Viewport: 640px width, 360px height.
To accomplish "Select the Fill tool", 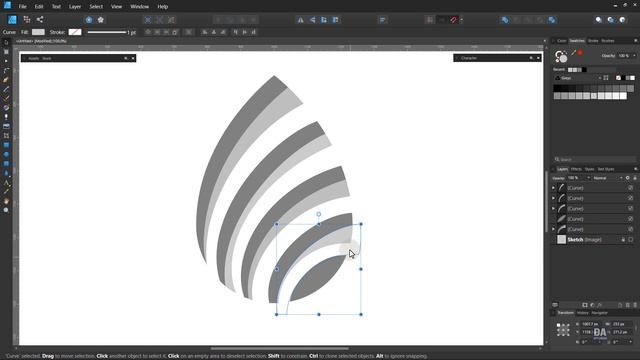I will pyautogui.click(x=6, y=108).
